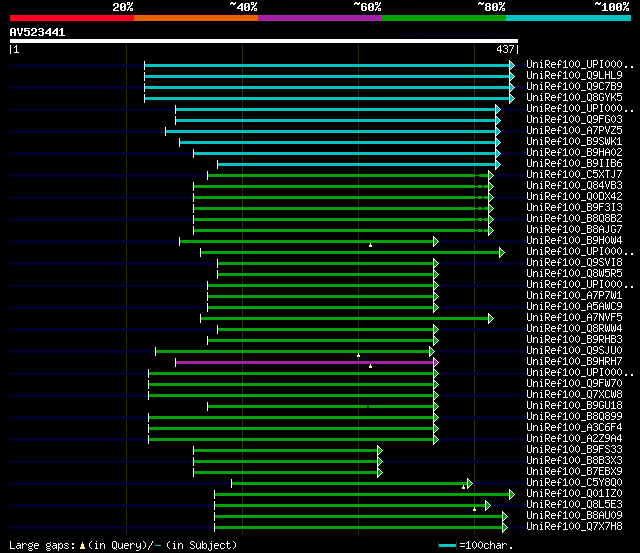The image size is (640, 553).
Task: Select the AV523441 query name text
Action: (x=37, y=32)
